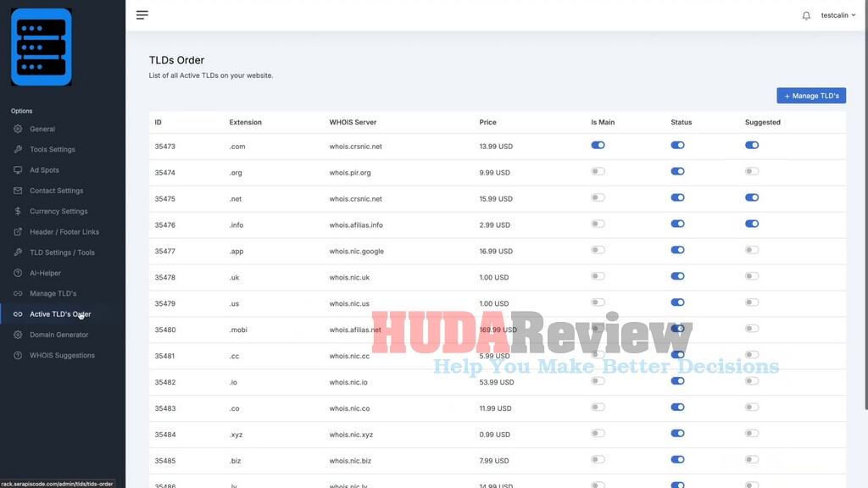Click the Domain Generator gear icon

(x=18, y=335)
